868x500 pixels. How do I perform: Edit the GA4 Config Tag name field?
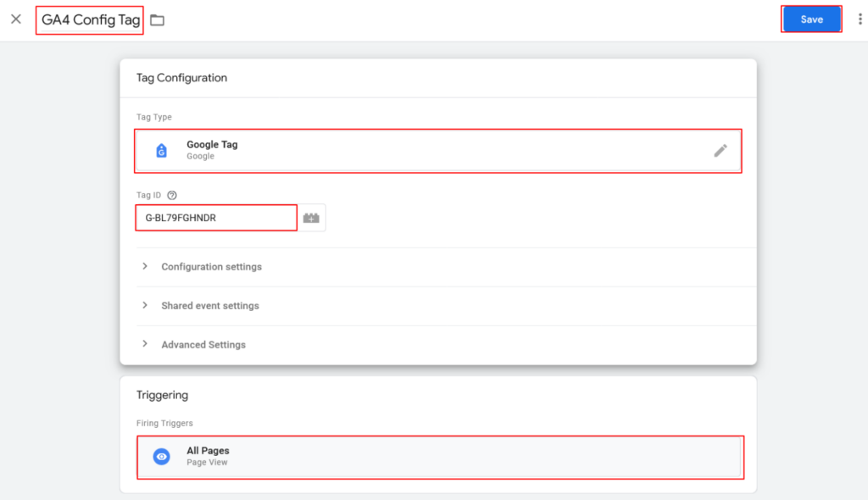pyautogui.click(x=90, y=20)
